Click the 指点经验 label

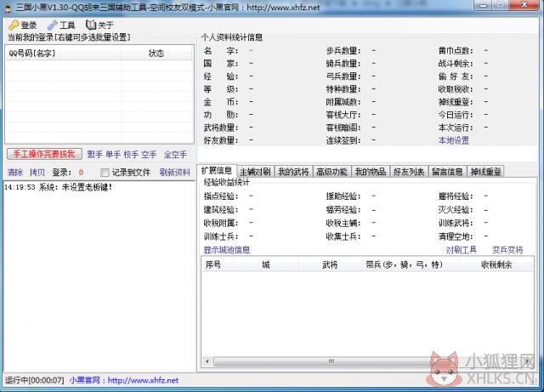221,196
